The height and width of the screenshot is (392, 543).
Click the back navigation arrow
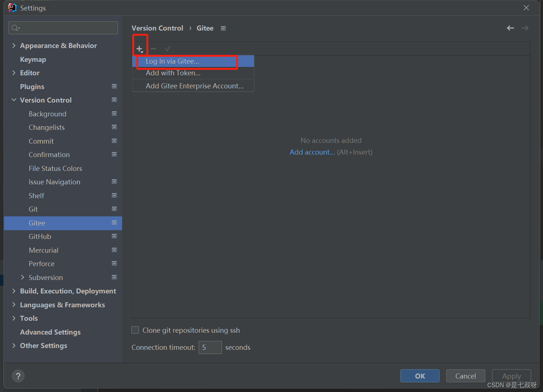click(x=510, y=28)
